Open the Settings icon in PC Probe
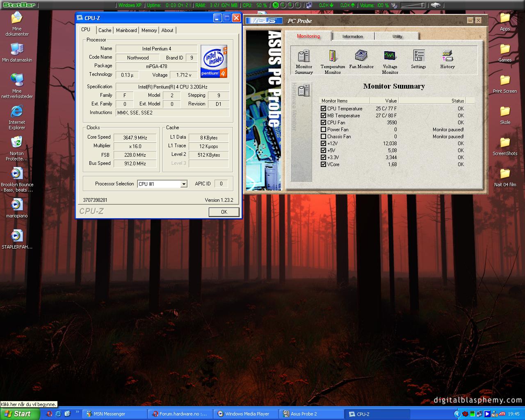Image resolution: width=525 pixels, height=420 pixels. click(419, 59)
